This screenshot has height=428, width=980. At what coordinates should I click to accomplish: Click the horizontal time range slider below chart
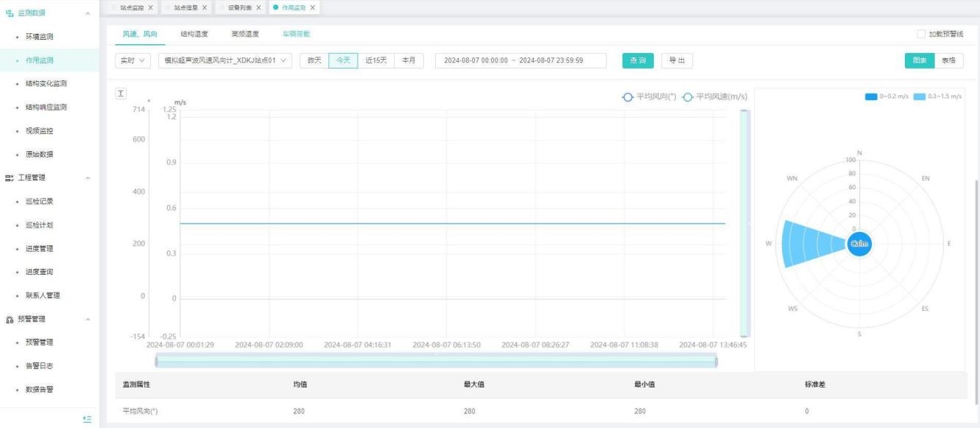click(x=436, y=360)
